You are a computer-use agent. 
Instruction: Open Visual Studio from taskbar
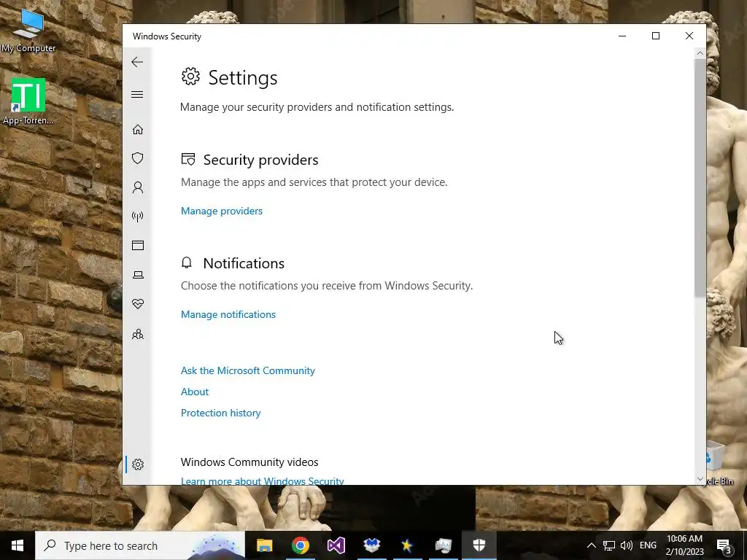tap(336, 545)
